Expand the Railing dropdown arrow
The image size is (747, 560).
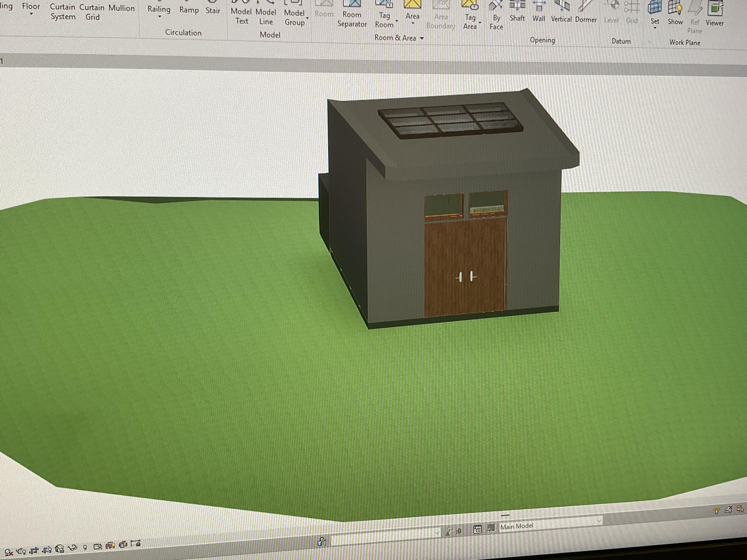point(159,17)
